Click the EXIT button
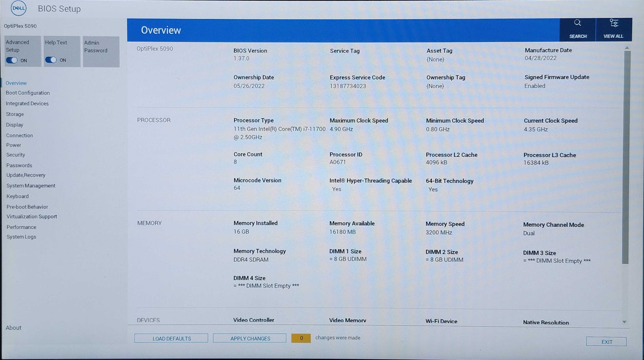The width and height of the screenshot is (644, 360). (x=606, y=342)
